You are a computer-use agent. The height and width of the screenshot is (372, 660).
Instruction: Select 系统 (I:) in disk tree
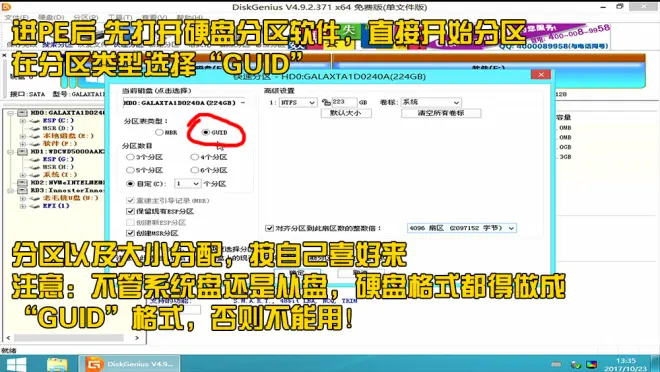pos(60,175)
